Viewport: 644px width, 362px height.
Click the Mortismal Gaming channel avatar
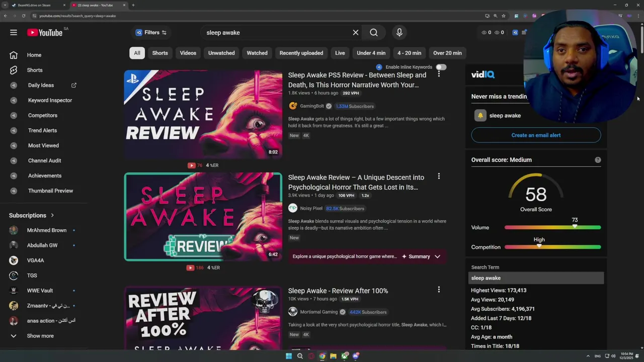coord(293,312)
